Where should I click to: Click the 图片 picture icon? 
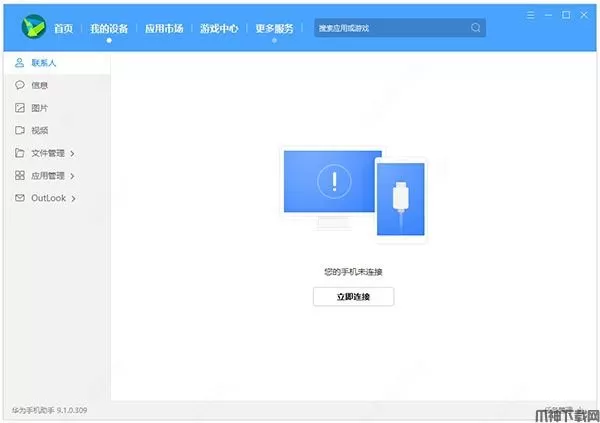(20, 108)
